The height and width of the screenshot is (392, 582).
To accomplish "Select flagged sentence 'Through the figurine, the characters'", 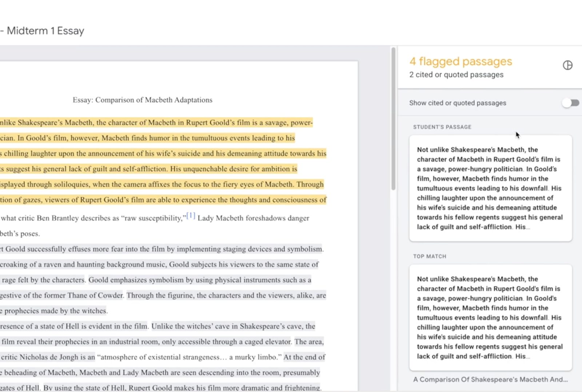I will tap(226, 295).
